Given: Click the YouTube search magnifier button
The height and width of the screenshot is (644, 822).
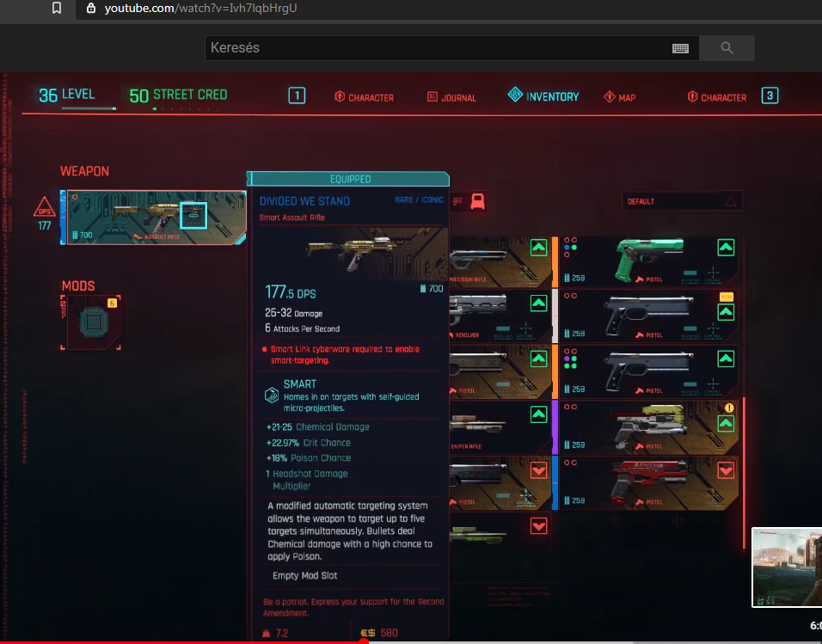Looking at the screenshot, I should click(727, 48).
